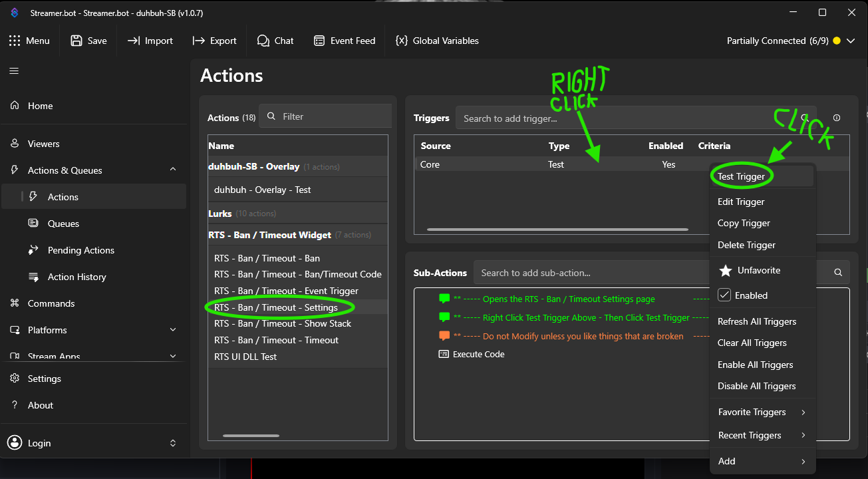The width and height of the screenshot is (868, 479).
Task: Collapse the Actions & Queues section
Action: [x=173, y=170]
